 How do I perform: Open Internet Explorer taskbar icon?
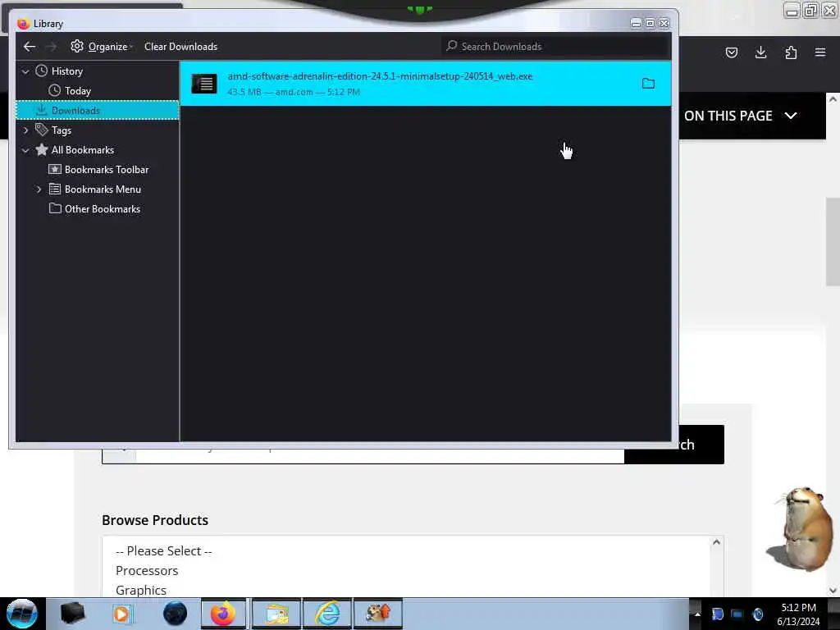(327, 614)
